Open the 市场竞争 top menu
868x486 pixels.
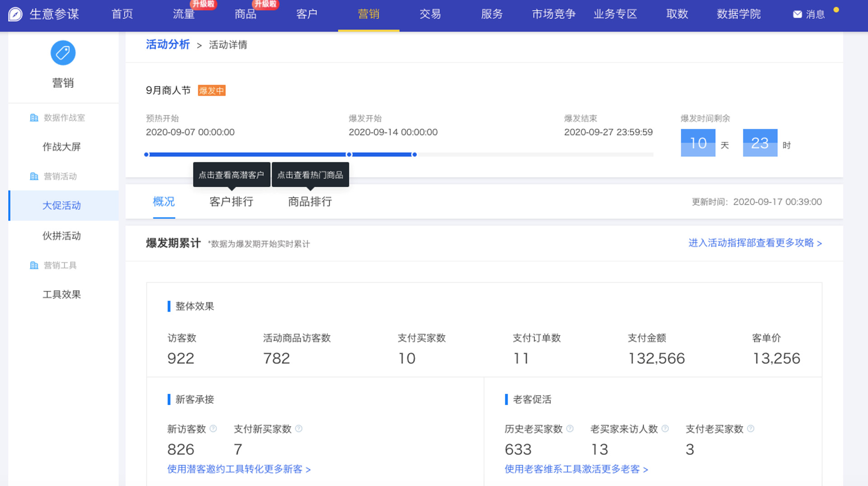553,14
